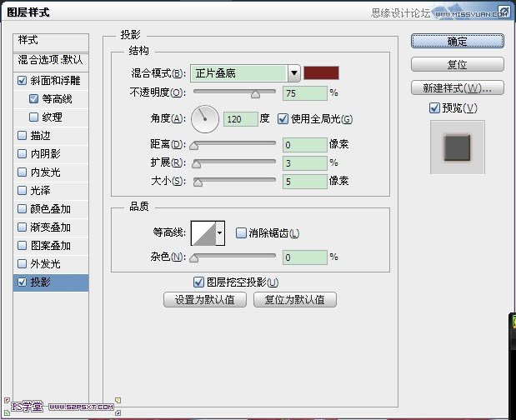Toggle 使用全局光 checkbox

[283, 118]
